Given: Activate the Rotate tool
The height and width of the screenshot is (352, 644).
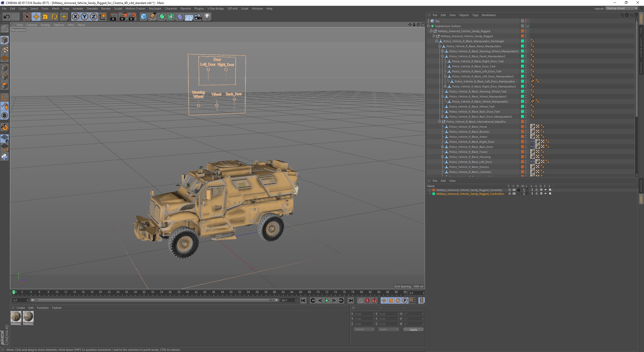Looking at the screenshot, I should tap(54, 17).
